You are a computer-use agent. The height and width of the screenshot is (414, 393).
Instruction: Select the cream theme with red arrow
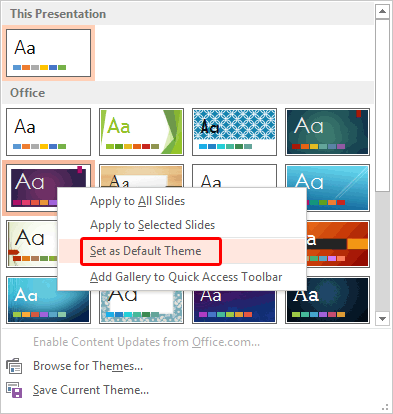pos(32,244)
